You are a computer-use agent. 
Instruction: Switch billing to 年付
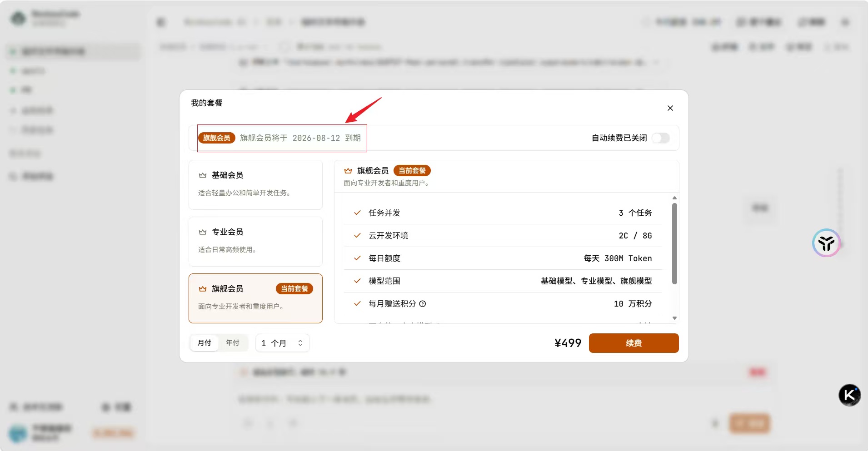point(233,343)
